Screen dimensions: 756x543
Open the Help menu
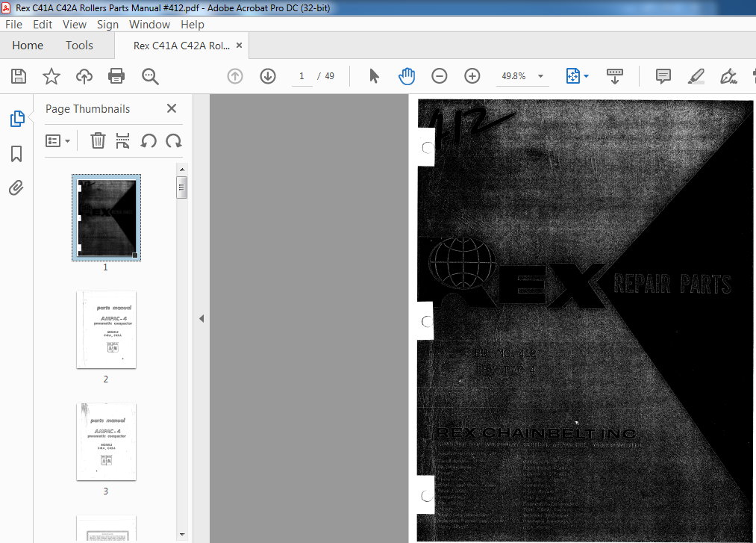click(193, 24)
